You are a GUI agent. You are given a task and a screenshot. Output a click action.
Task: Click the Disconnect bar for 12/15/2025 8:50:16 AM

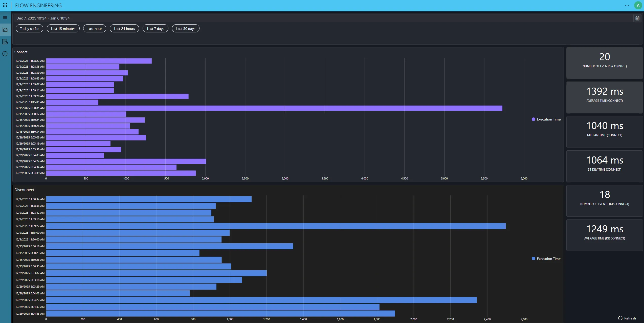point(170,246)
